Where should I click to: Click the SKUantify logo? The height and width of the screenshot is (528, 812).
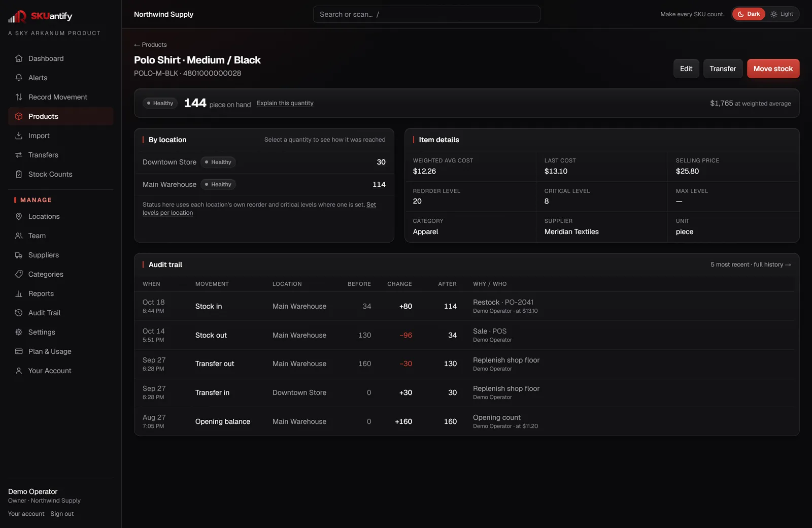(x=41, y=16)
